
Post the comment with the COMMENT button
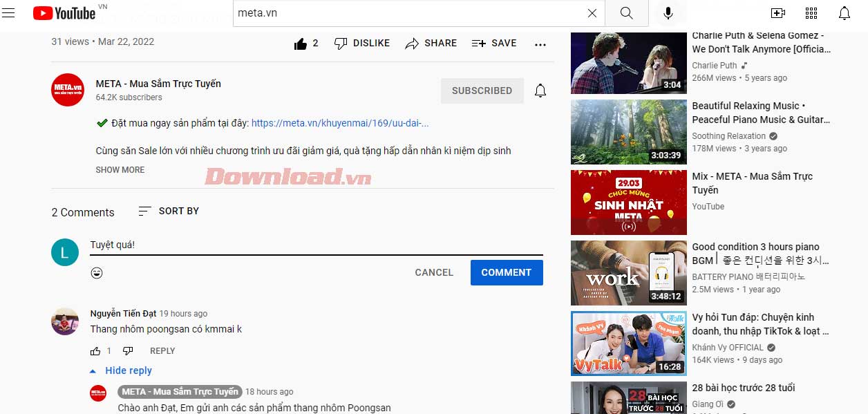tap(507, 272)
